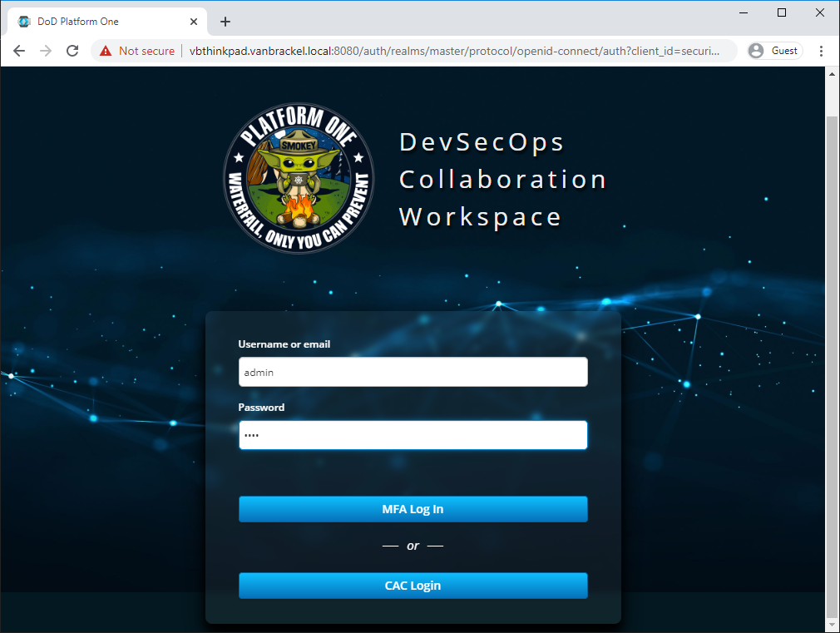Click the scrollbar up arrow
Image resolution: width=840 pixels, height=633 pixels.
833,72
